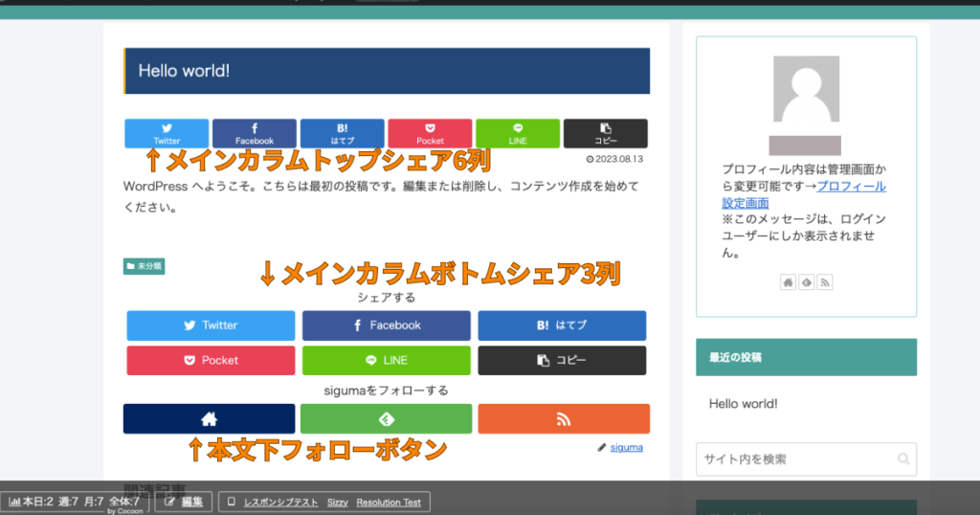The width and height of the screenshot is (980, 515).
Task: Click the top Twitter share button
Action: coord(167,133)
